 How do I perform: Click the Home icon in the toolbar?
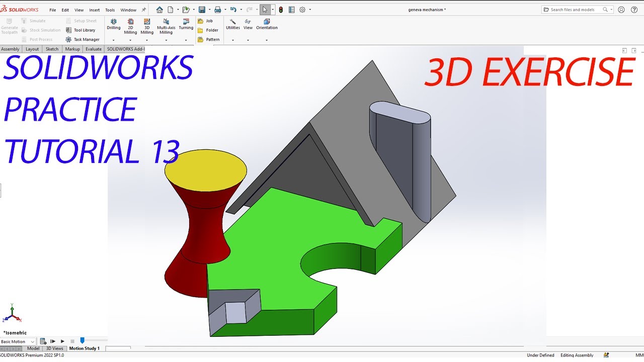pyautogui.click(x=159, y=10)
